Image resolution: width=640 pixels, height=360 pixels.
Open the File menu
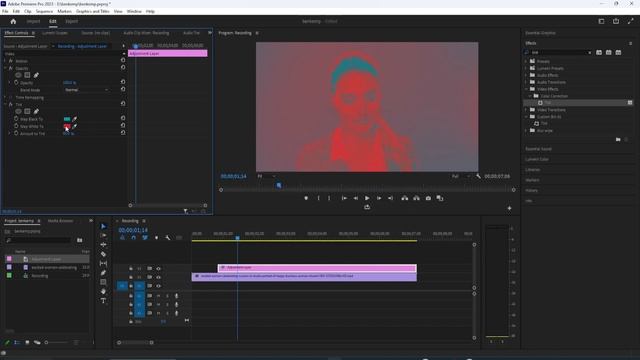(5, 11)
